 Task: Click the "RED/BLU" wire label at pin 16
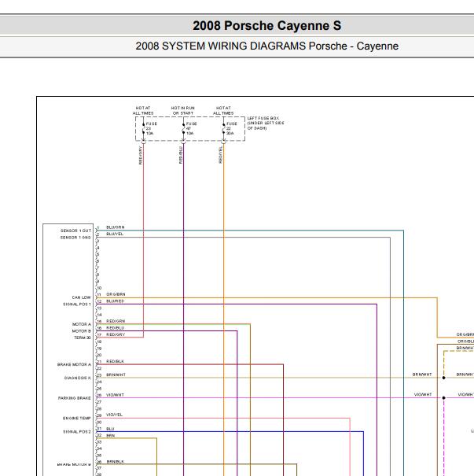(115, 328)
